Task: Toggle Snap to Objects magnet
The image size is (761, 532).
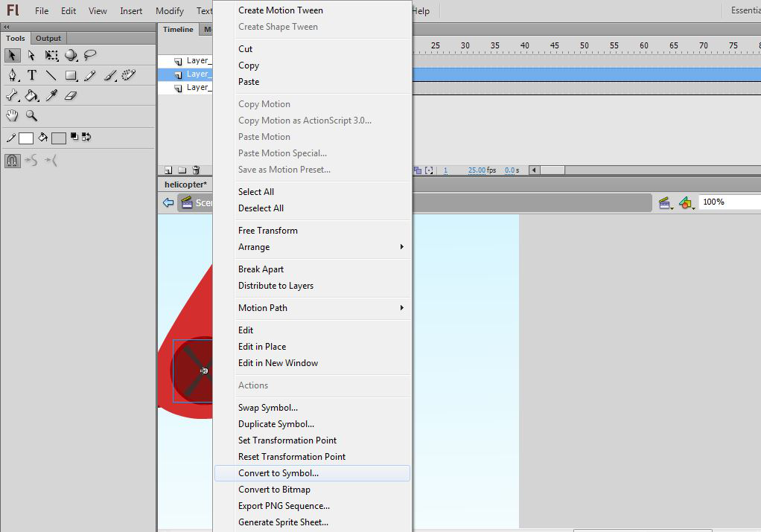Action: 13,160
